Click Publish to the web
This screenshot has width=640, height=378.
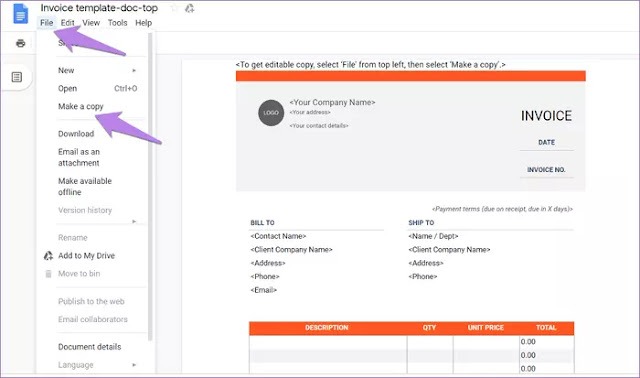pos(91,301)
